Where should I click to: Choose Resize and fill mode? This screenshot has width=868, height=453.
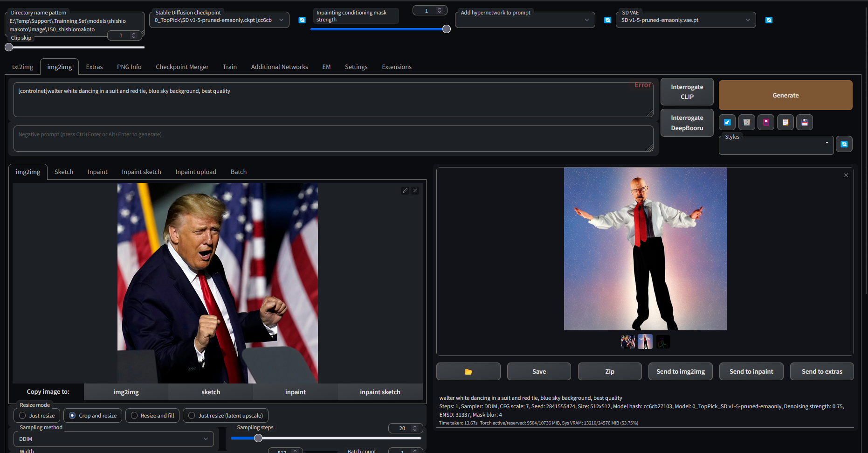click(x=152, y=415)
